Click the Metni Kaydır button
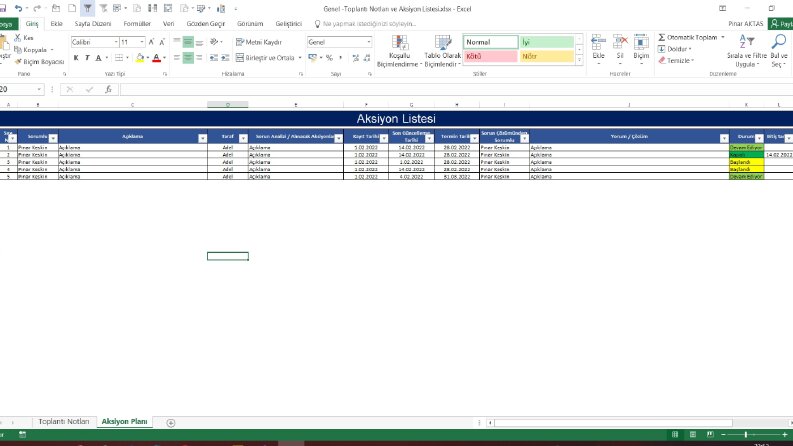 point(258,42)
